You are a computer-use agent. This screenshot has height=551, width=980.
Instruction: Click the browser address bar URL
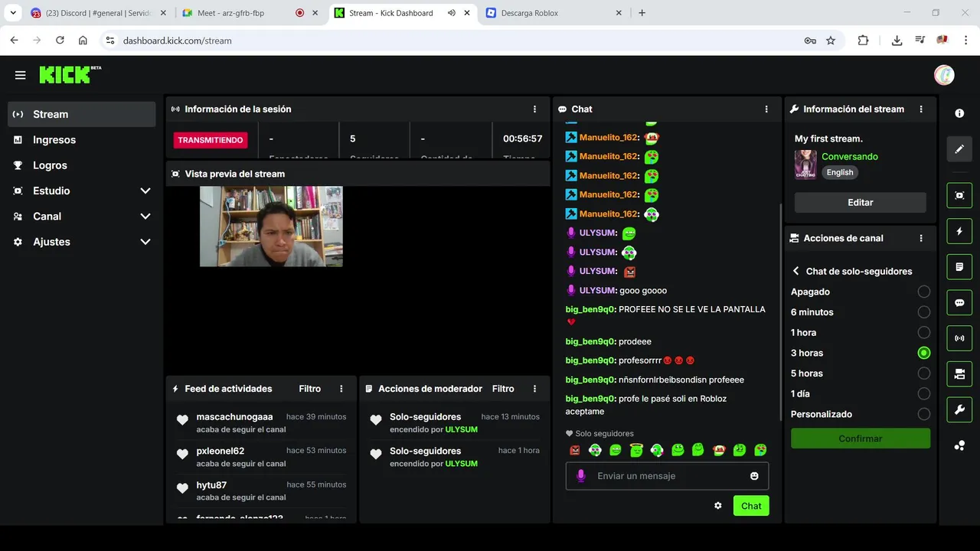(x=177, y=41)
